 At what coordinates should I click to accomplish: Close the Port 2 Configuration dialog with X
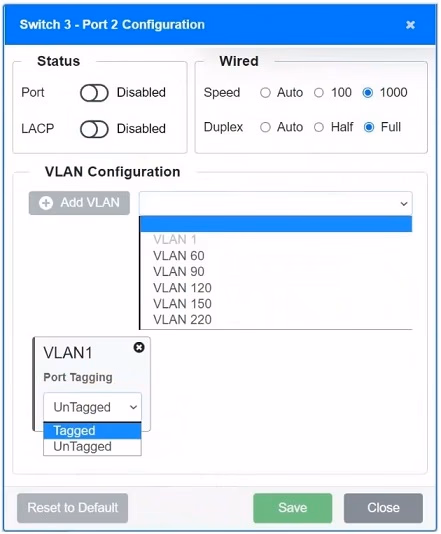click(x=410, y=25)
